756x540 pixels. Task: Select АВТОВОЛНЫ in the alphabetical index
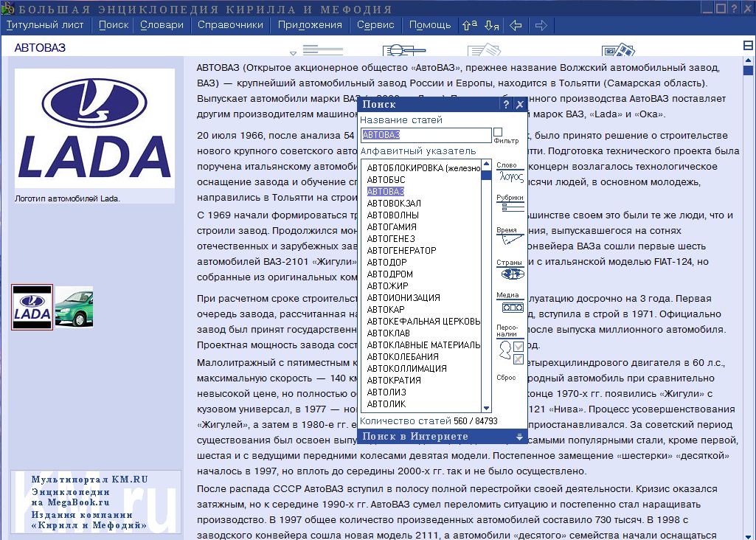(393, 215)
